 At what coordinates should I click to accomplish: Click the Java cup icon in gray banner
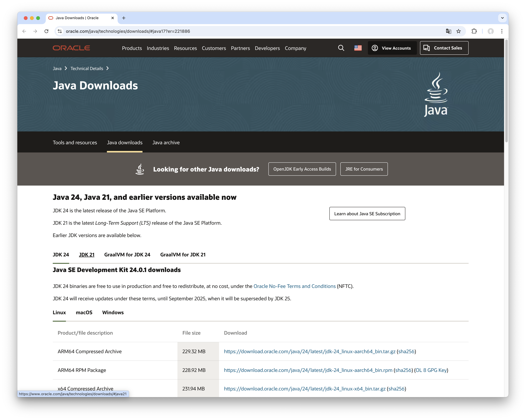(140, 169)
